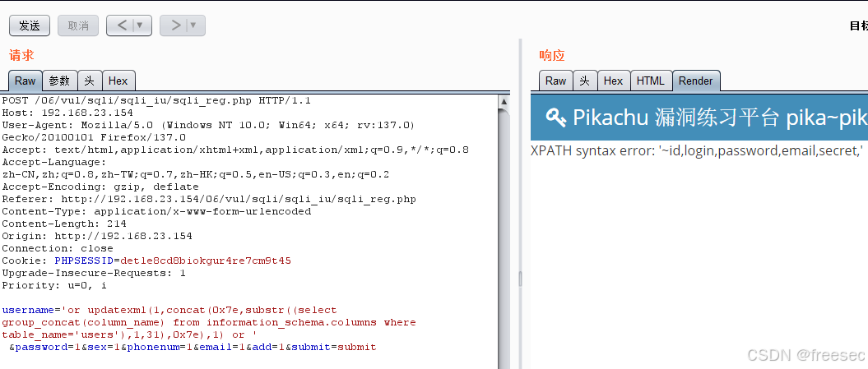Viewport: 868px width, 369px height.
Task: Click the Referer header line
Action: (209, 199)
